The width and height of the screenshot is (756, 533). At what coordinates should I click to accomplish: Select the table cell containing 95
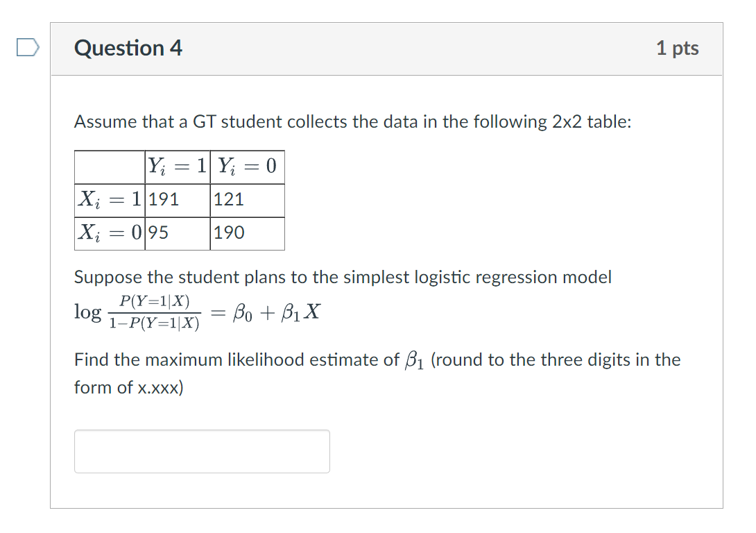pyautogui.click(x=158, y=234)
